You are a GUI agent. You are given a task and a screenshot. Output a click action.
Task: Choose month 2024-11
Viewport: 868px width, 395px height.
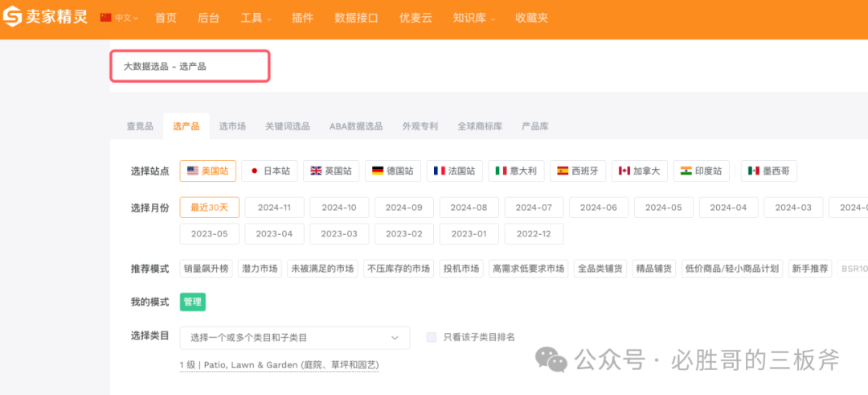275,208
